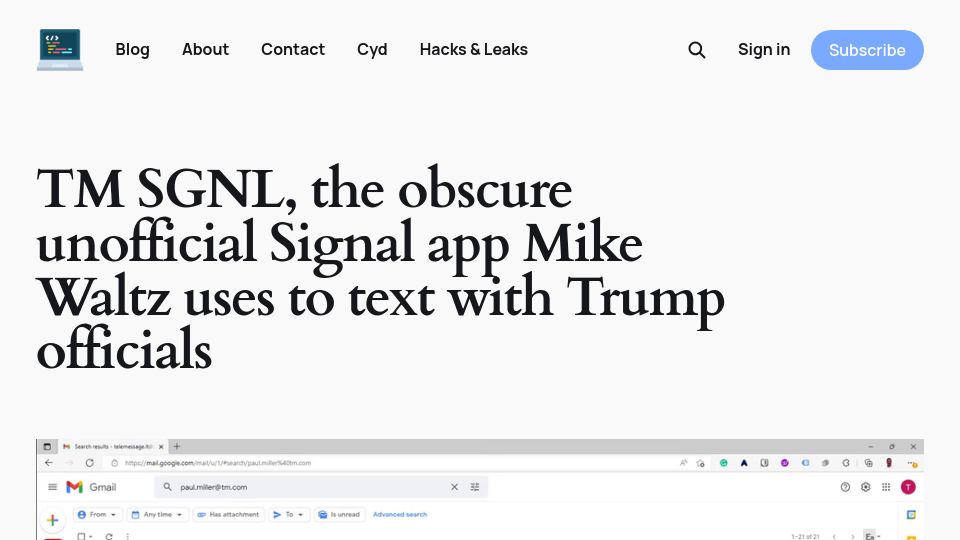The height and width of the screenshot is (540, 960).
Task: Click the embedded Gmail screenshot image
Action: 480,489
